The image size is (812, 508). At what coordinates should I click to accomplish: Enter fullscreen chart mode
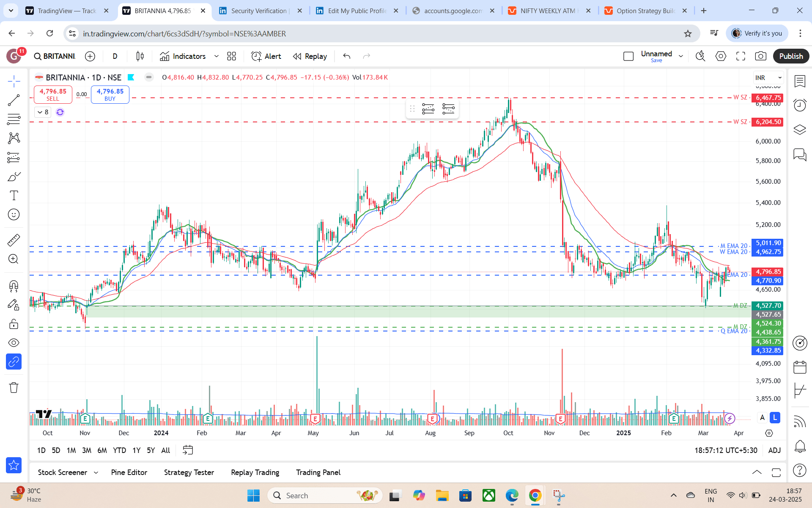click(741, 56)
